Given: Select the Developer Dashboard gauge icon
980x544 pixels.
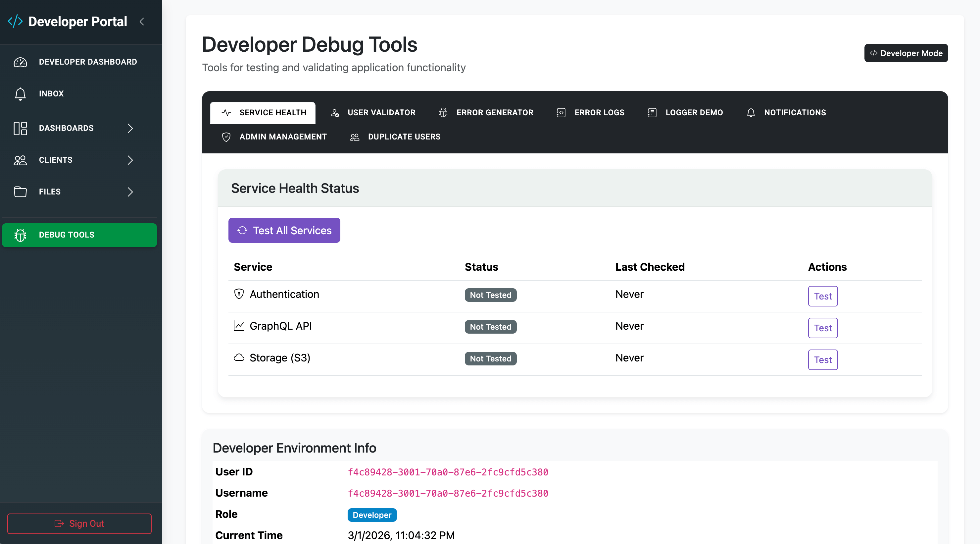Looking at the screenshot, I should 20,62.
